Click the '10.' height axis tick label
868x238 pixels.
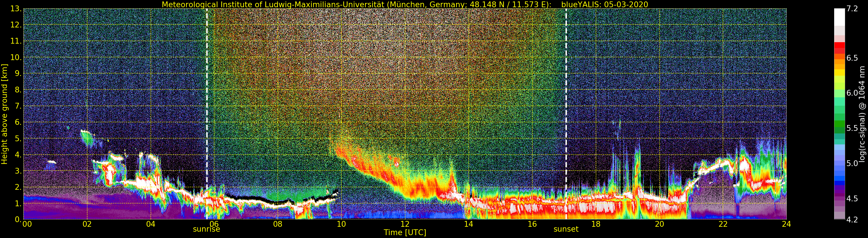click(16, 57)
